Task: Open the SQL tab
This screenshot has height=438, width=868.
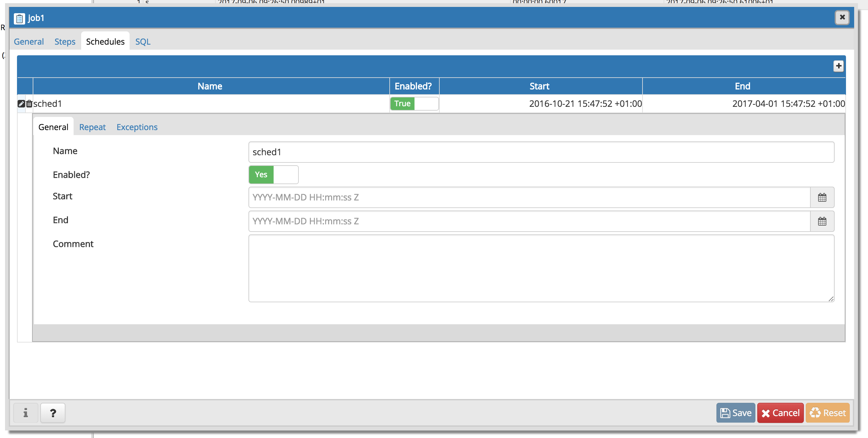Action: [x=142, y=42]
